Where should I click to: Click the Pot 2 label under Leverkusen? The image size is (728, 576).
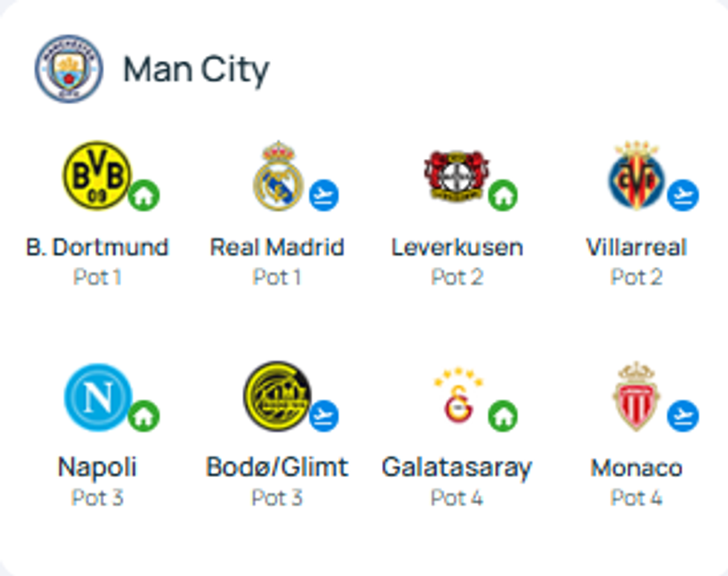point(457,277)
